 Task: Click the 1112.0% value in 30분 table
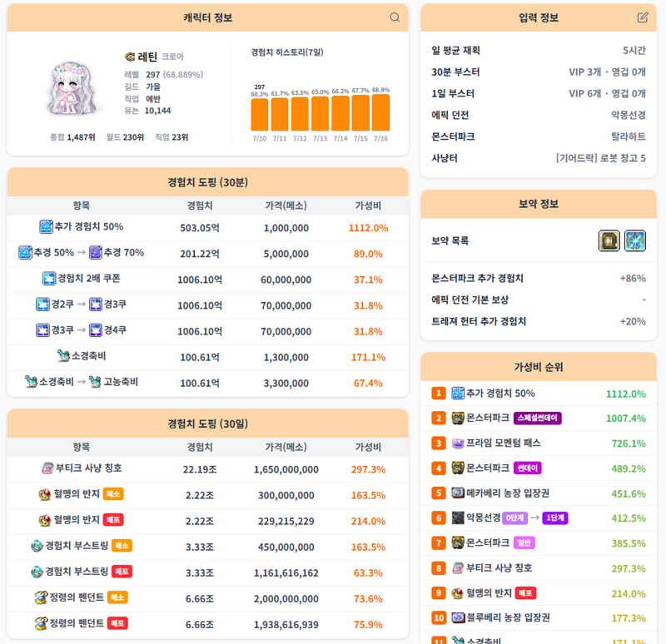[x=368, y=228]
